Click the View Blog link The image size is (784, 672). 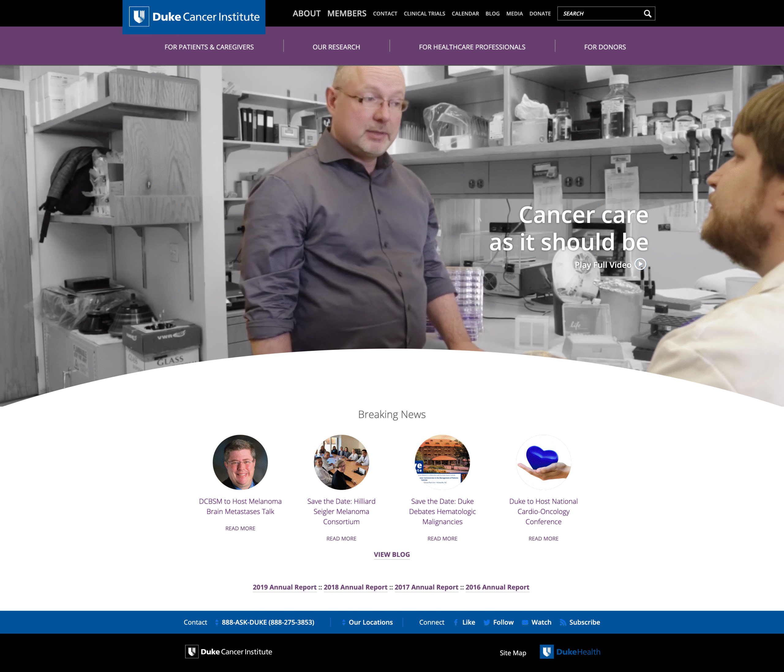point(392,554)
